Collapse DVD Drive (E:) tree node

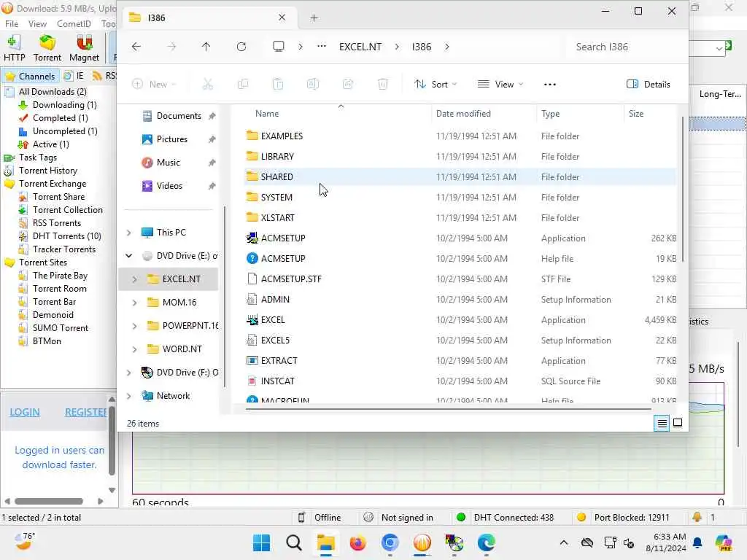128,256
